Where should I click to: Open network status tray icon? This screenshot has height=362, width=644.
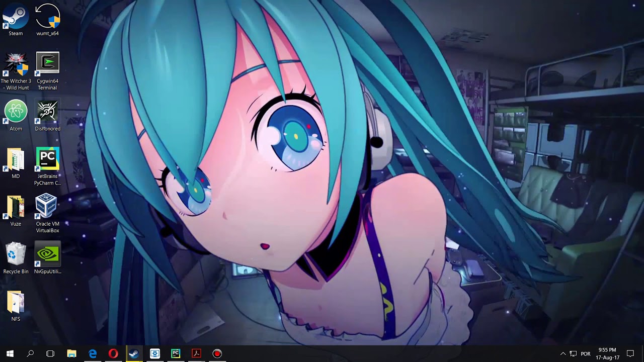click(x=573, y=353)
